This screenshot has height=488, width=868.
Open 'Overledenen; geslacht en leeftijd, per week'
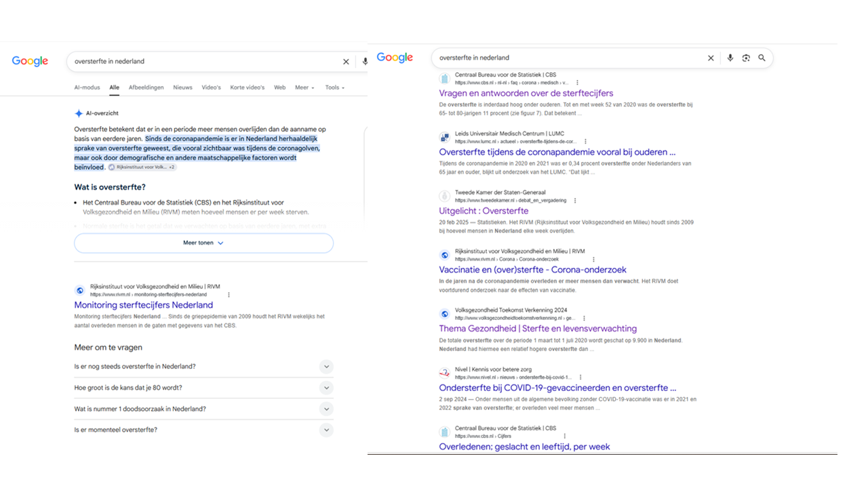point(524,447)
